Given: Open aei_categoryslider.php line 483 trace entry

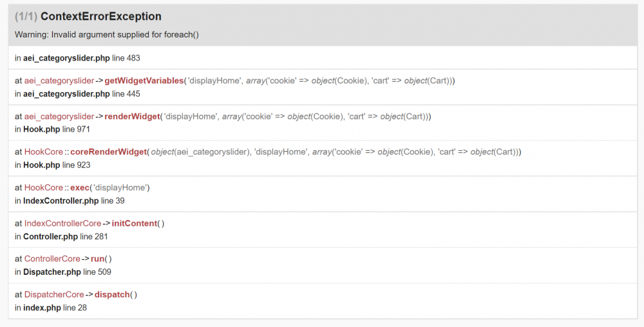Looking at the screenshot, I should click(x=77, y=58).
